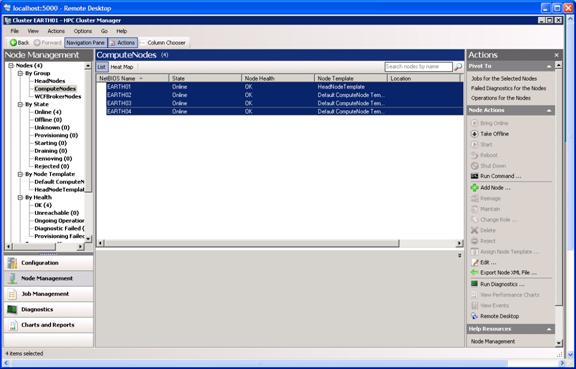Click the Bring Online icon
Viewport: 576px width, 369px height.
pos(474,123)
